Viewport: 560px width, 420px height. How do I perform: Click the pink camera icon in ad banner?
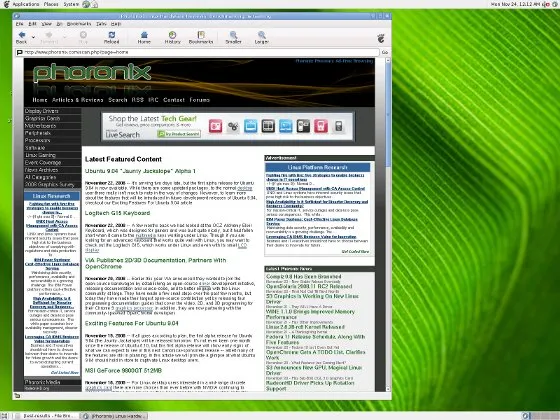click(x=215, y=126)
